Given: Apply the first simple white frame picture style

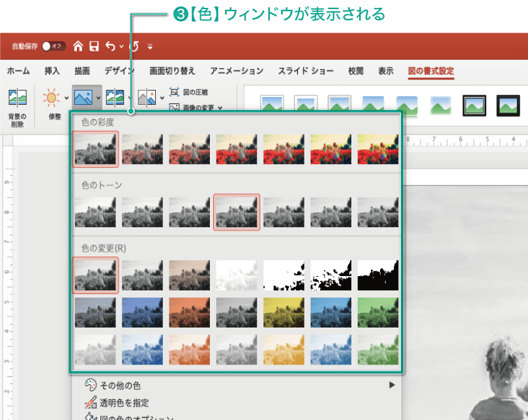Looking at the screenshot, I should (x=272, y=103).
